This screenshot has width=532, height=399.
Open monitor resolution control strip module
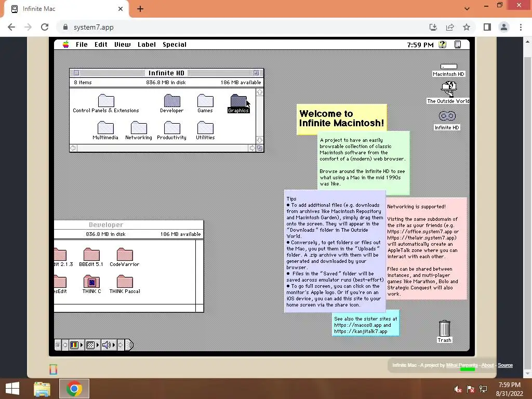[x=92, y=345]
